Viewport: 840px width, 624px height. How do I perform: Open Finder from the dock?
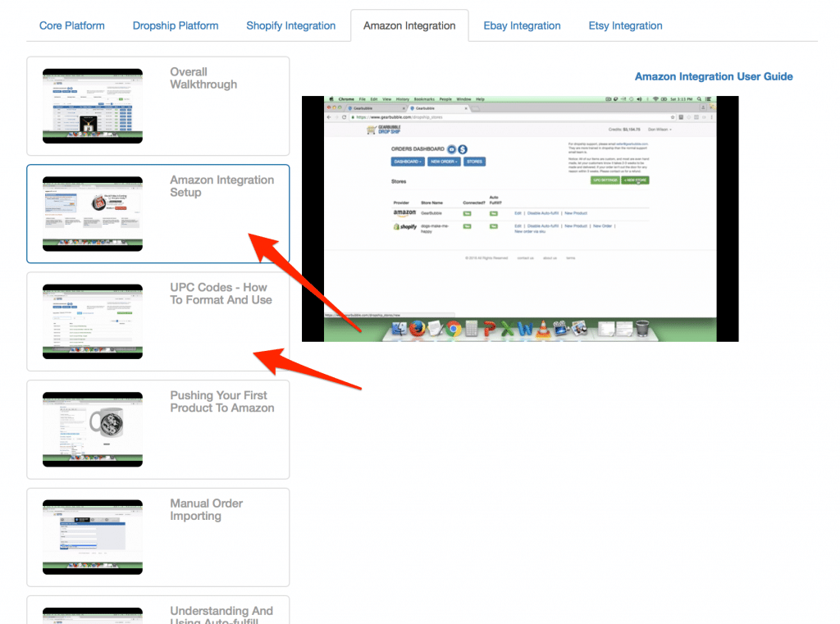pyautogui.click(x=401, y=330)
